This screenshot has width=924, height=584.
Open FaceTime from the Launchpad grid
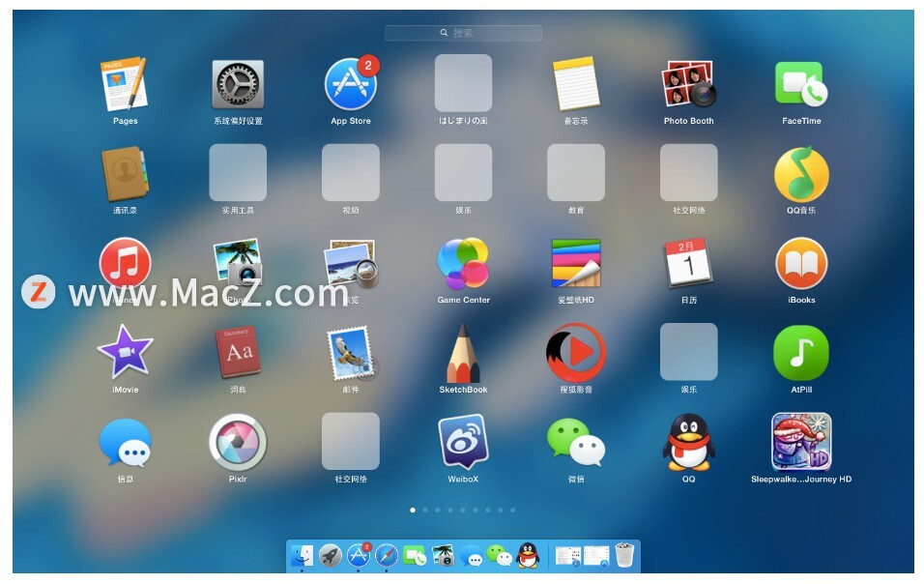[801, 84]
